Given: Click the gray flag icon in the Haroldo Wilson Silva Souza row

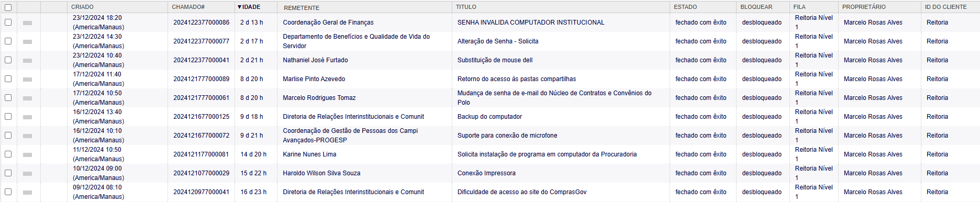Looking at the screenshot, I should [x=28, y=173].
